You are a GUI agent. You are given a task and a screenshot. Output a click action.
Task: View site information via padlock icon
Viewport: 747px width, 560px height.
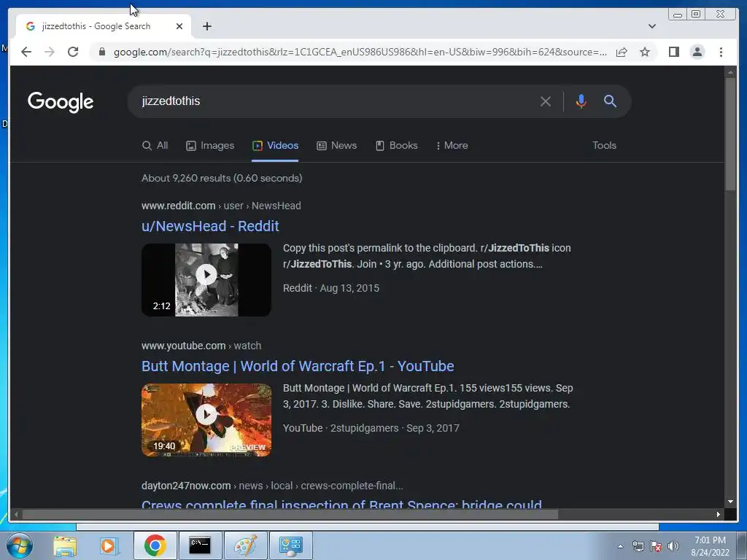tap(101, 52)
